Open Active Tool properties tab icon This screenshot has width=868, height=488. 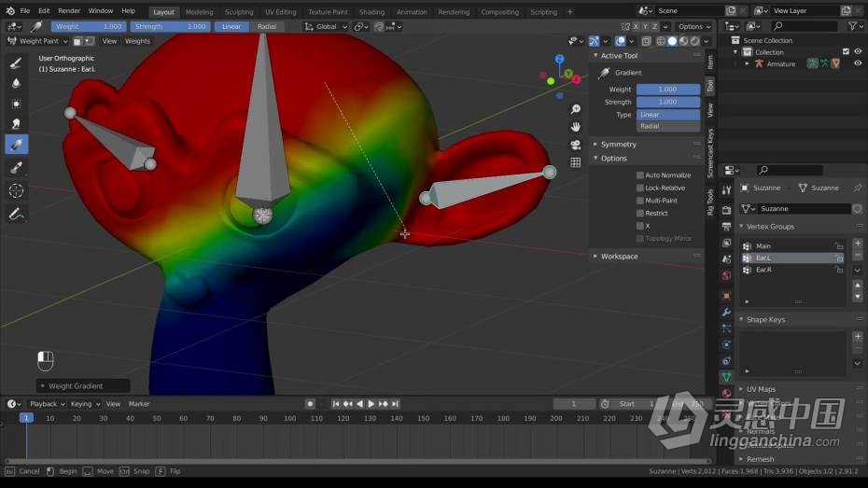click(x=726, y=190)
